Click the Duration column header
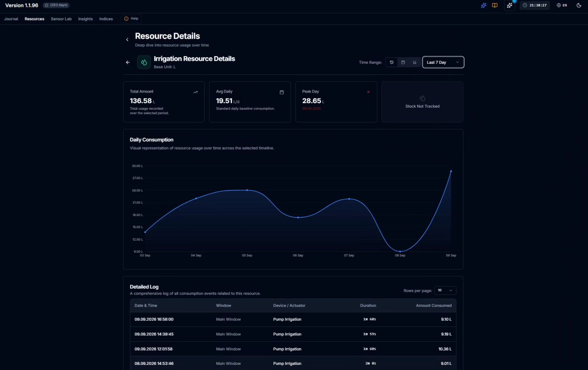Screen dimensions: 588x370 pyautogui.click(x=368, y=306)
